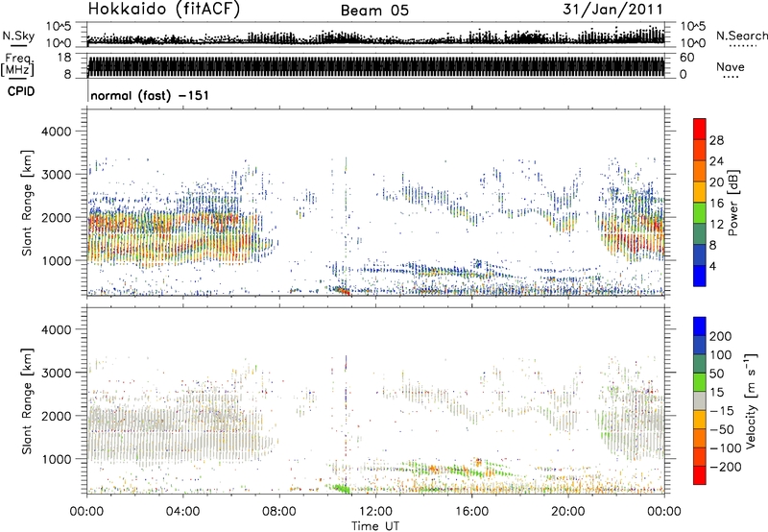Click the yellow 16–20 dB Power colorbar segment

click(x=700, y=192)
